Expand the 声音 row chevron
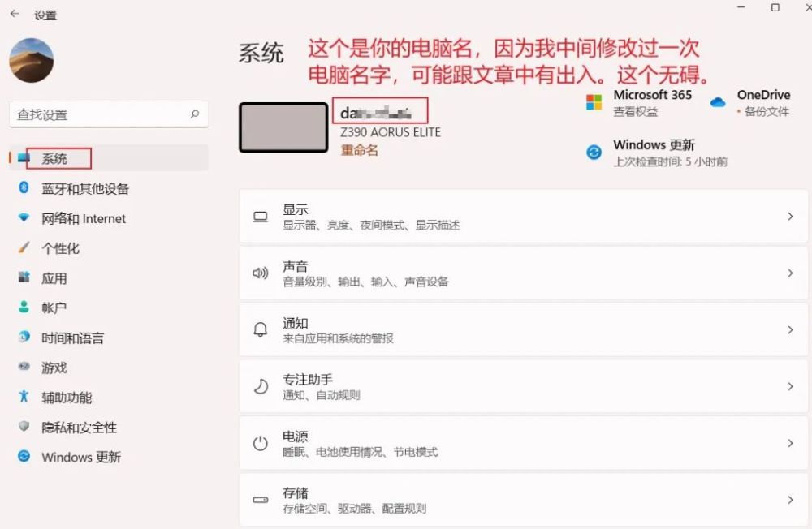 point(790,273)
